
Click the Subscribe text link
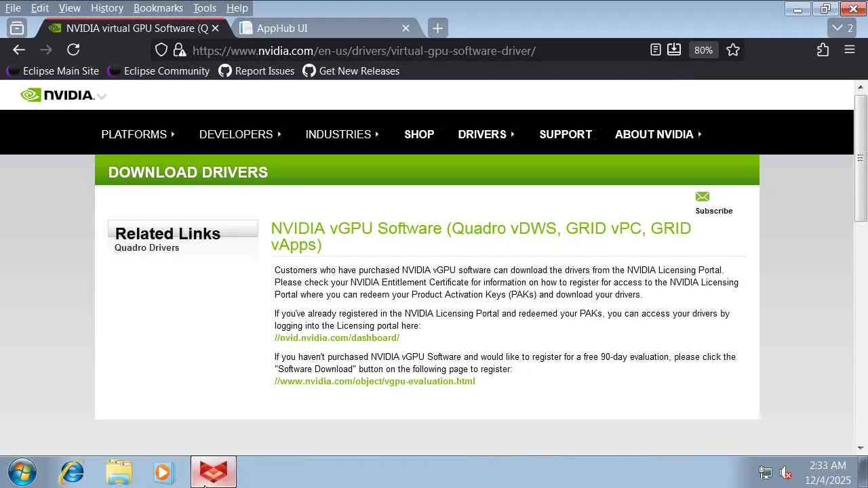(x=714, y=211)
